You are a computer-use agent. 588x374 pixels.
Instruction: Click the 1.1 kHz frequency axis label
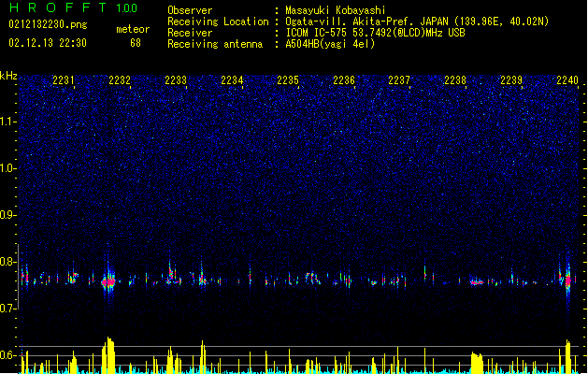(8, 122)
